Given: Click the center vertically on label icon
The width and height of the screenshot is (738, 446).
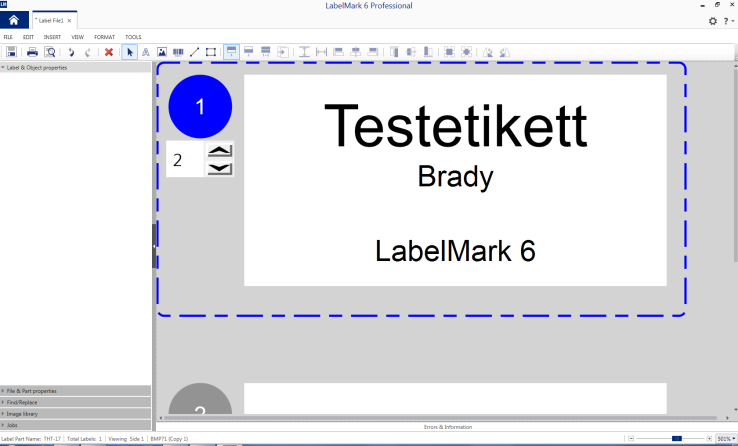Looking at the screenshot, I should coord(305,52).
